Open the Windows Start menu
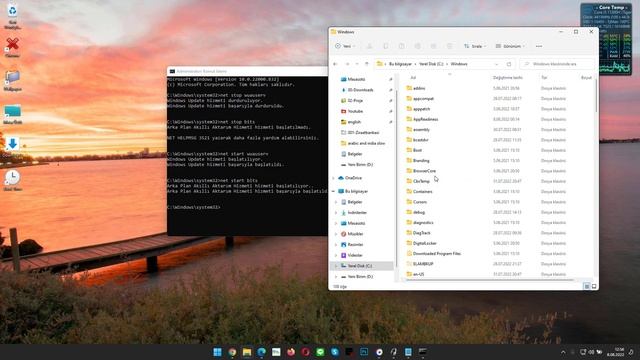The height and width of the screenshot is (360, 640). click(218, 352)
